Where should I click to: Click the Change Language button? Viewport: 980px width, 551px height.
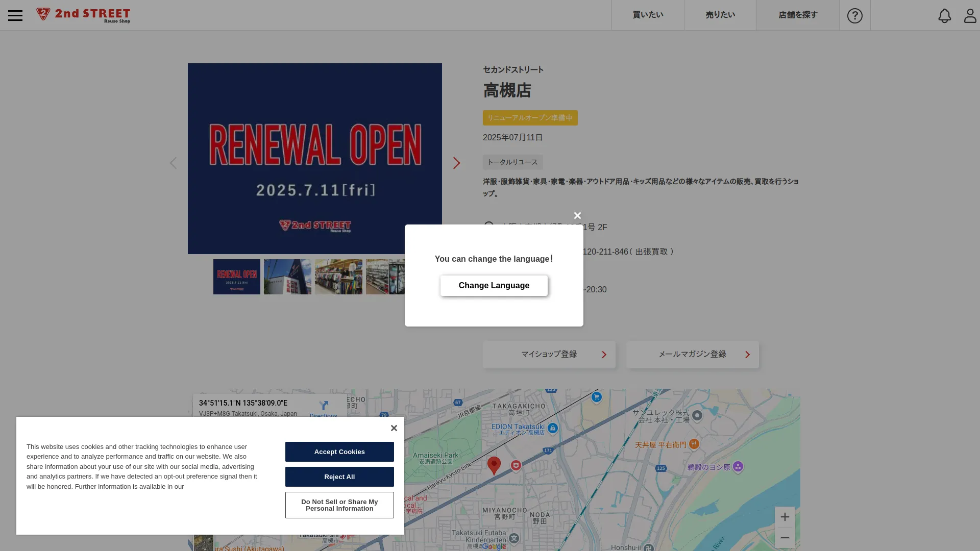494,286
